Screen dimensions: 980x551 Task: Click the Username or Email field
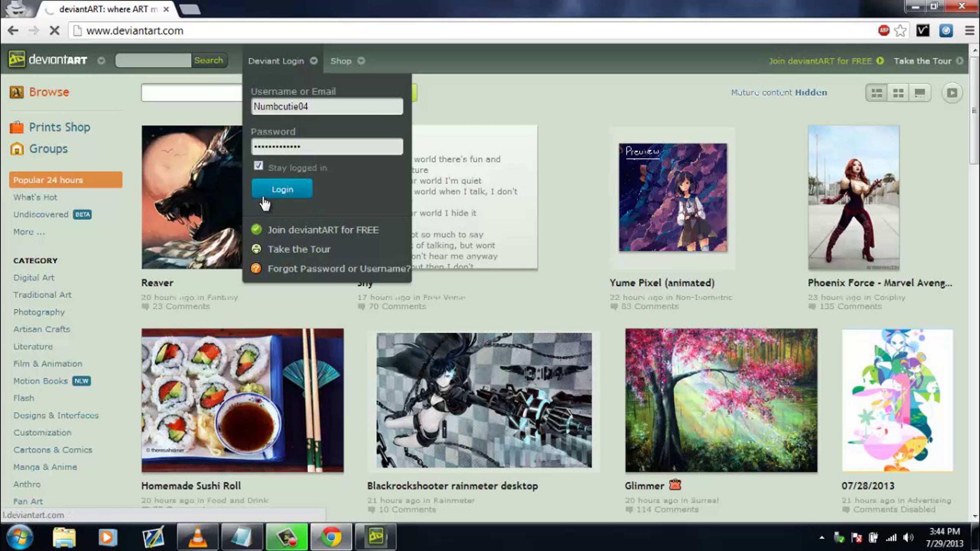[327, 107]
